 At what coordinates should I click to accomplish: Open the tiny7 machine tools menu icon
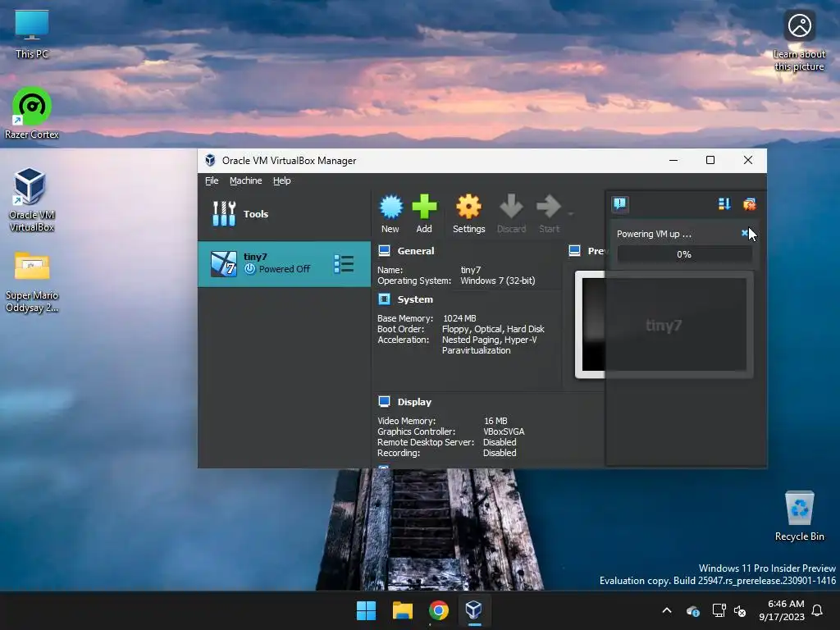[x=344, y=263]
